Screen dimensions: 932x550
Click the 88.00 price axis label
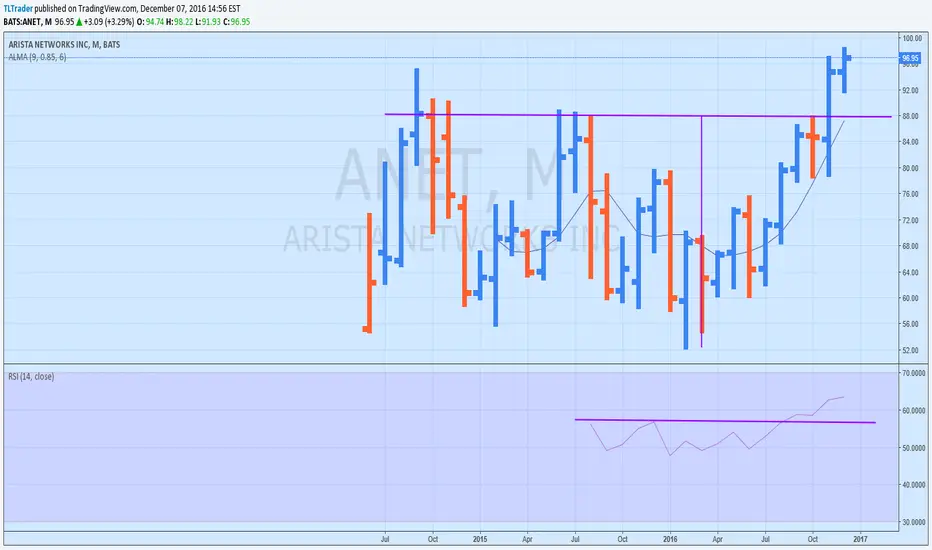pyautogui.click(x=910, y=116)
